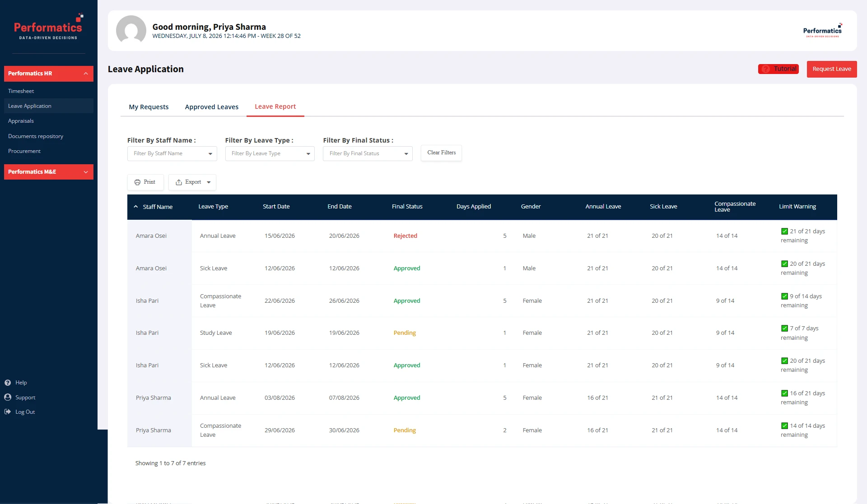Viewport: 867px width, 504px height.
Task: Open the Filter By Leave Type dropdown
Action: tap(270, 154)
